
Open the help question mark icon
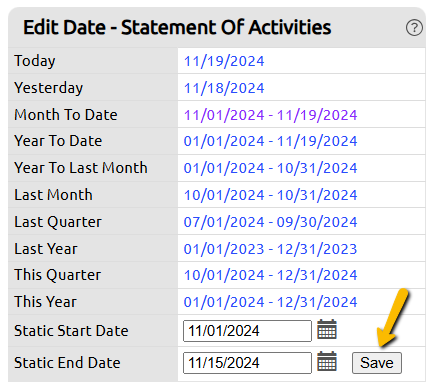point(414,28)
